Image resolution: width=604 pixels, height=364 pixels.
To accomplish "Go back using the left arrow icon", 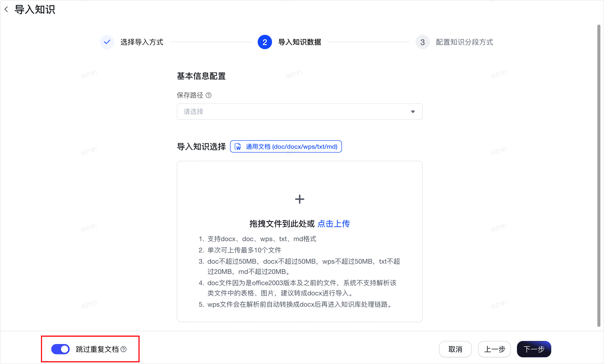I will 6,9.
